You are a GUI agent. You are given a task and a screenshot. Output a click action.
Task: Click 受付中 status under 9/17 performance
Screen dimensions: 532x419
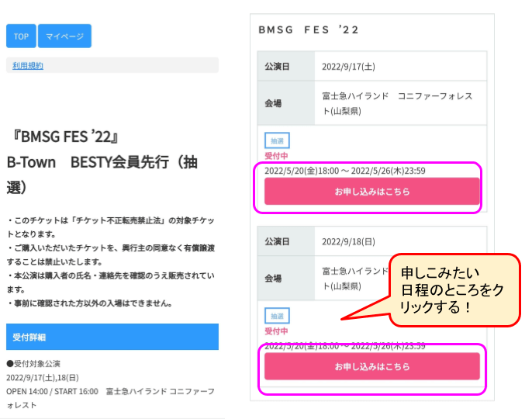click(x=276, y=156)
